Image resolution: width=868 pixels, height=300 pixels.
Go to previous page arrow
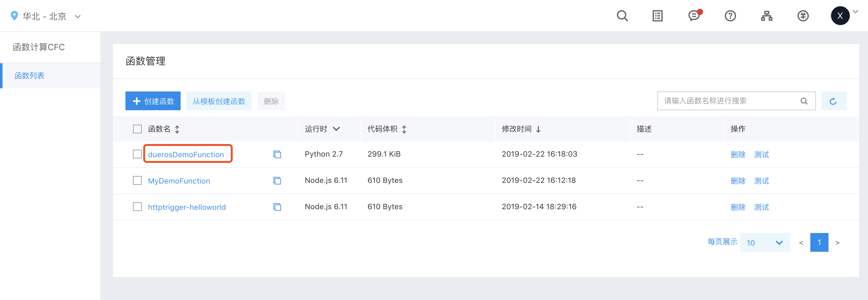coord(801,242)
